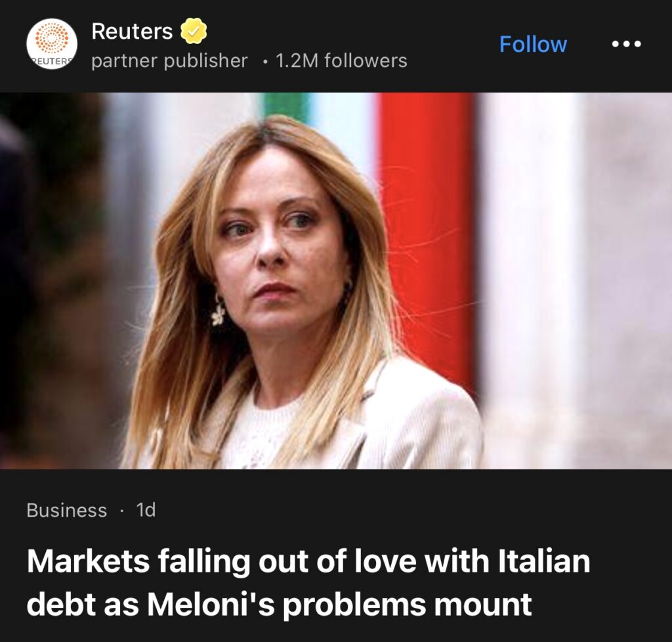This screenshot has width=672, height=642.
Task: Open the article photo
Action: point(336,280)
